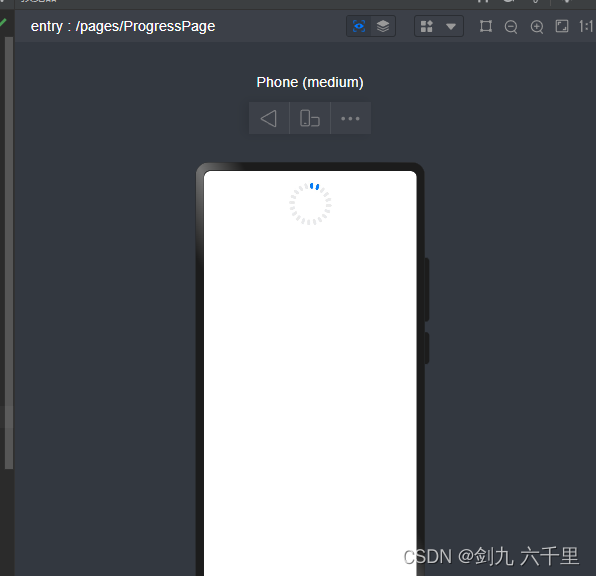Click the back triangle button above the phone

coord(269,118)
